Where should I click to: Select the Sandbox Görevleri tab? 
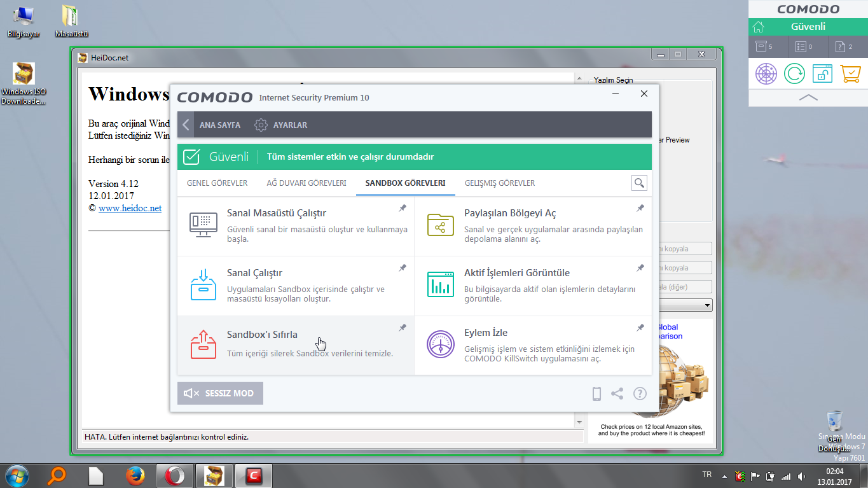coord(405,183)
